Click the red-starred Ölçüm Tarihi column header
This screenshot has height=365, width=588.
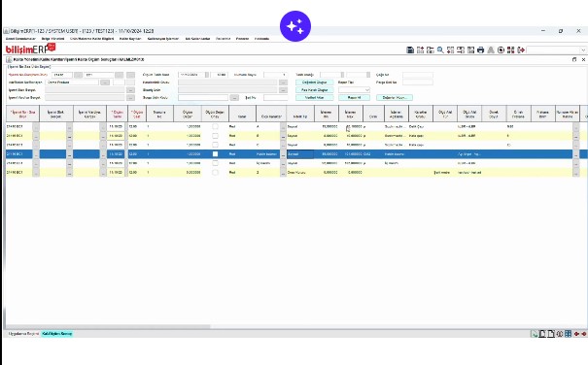[117, 114]
